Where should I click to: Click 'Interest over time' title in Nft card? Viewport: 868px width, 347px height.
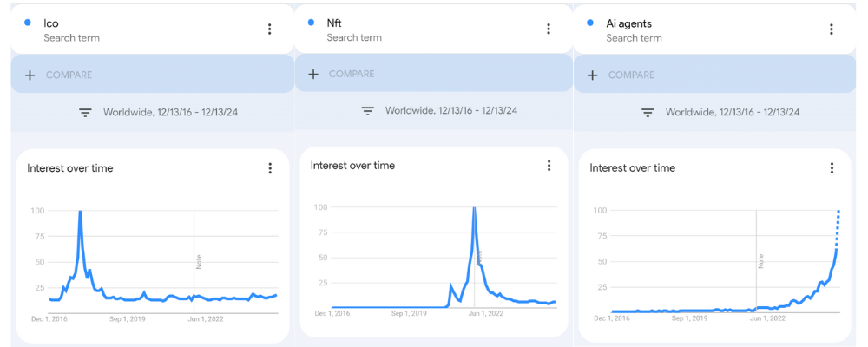[352, 165]
